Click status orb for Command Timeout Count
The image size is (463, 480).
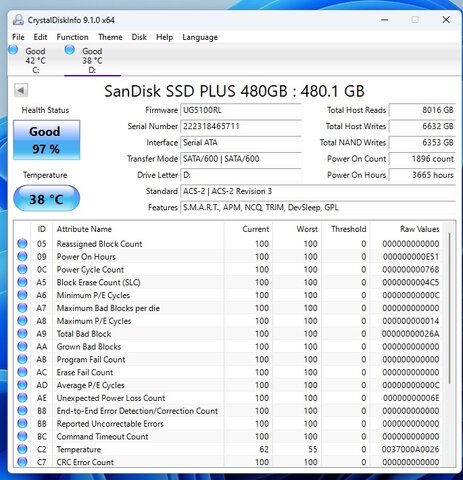22,436
